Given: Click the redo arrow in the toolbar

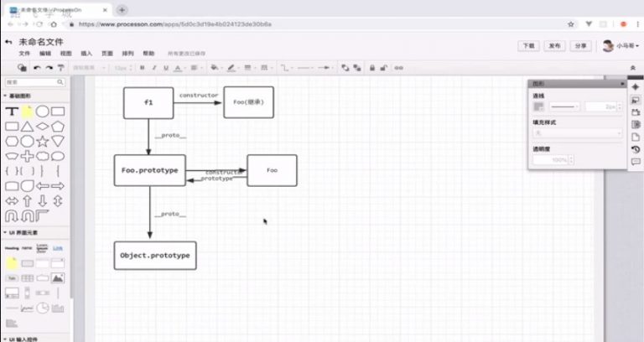Looking at the screenshot, I should [49, 68].
